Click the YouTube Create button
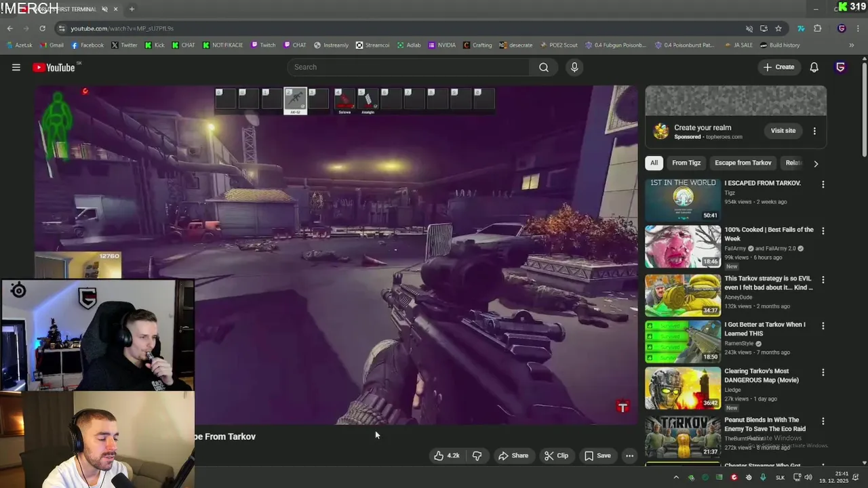Image resolution: width=868 pixels, height=488 pixels. (778, 67)
